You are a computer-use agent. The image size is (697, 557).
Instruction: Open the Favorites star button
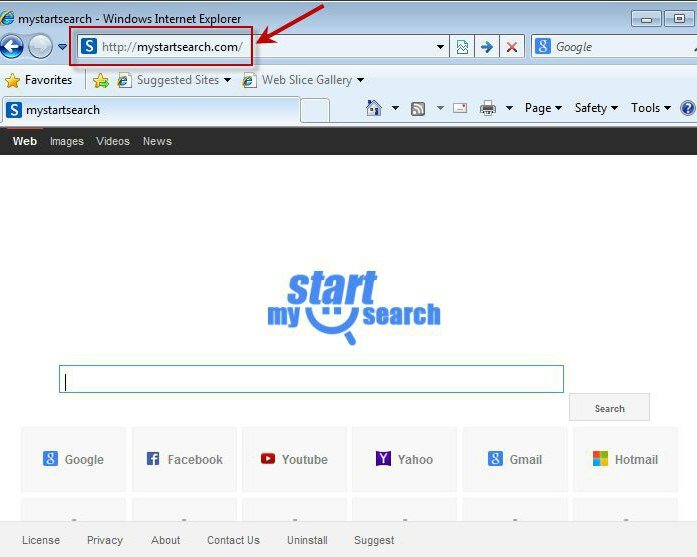pos(38,80)
